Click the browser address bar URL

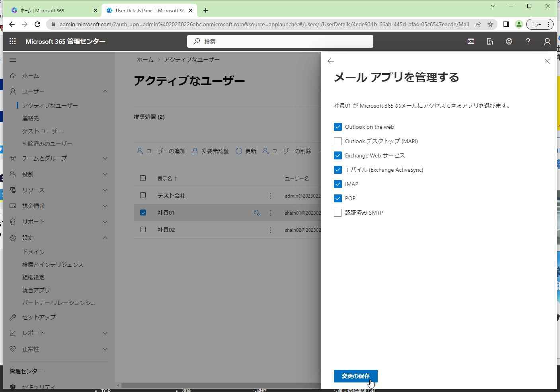coord(264,24)
